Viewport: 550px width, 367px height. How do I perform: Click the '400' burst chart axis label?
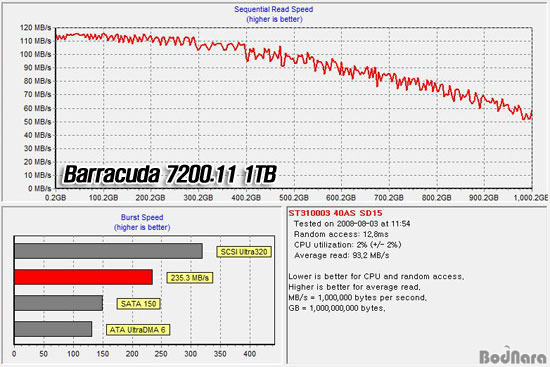(x=249, y=354)
